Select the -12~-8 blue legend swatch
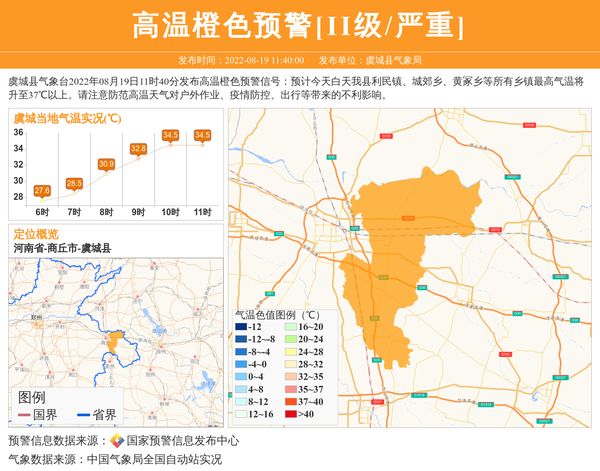600x471 pixels. click(x=241, y=339)
